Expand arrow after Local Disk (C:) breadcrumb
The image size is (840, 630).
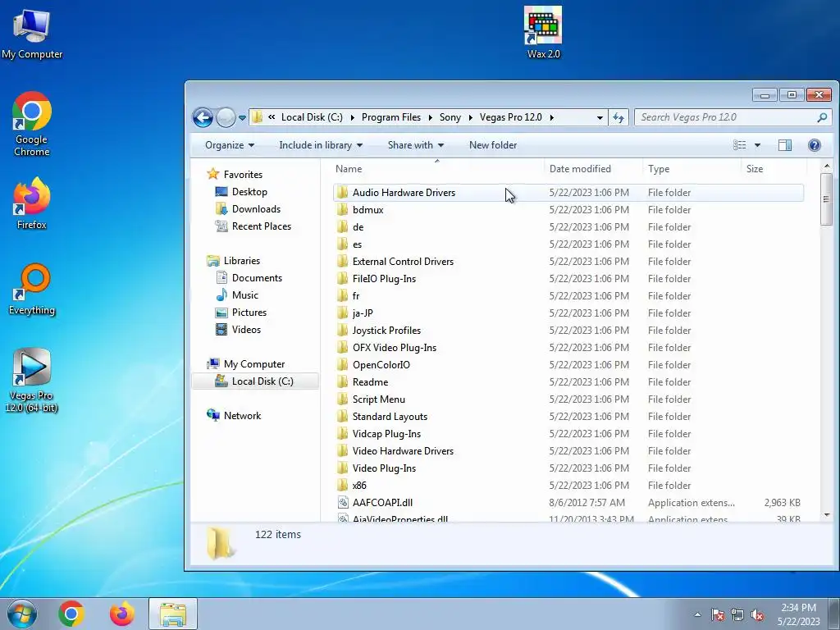(353, 117)
